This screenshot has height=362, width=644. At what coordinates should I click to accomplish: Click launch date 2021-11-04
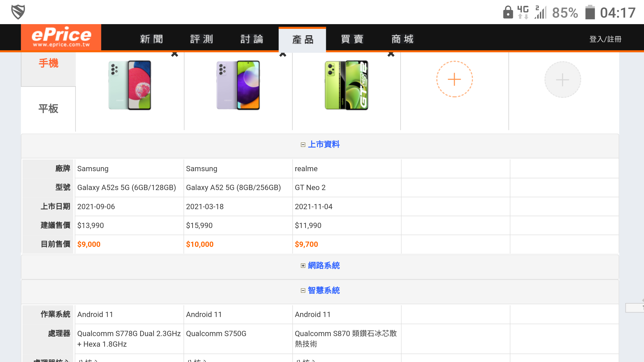(x=314, y=207)
